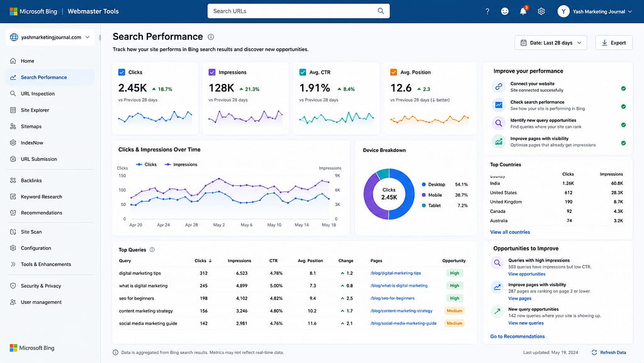The width and height of the screenshot is (644, 363).
Task: Open User management in sidebar
Action: click(41, 302)
